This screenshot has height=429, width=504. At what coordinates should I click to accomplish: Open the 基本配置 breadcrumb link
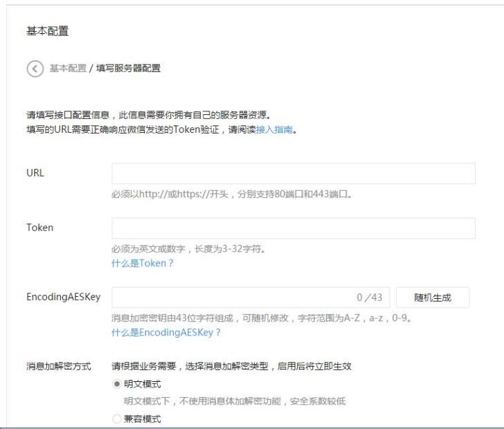click(x=68, y=68)
